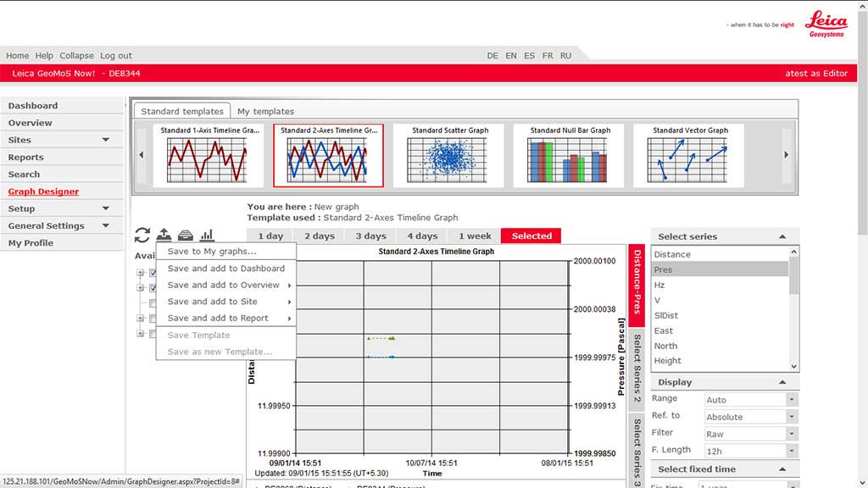Switch language to RU
Screen dimensions: 868x488
pos(565,55)
